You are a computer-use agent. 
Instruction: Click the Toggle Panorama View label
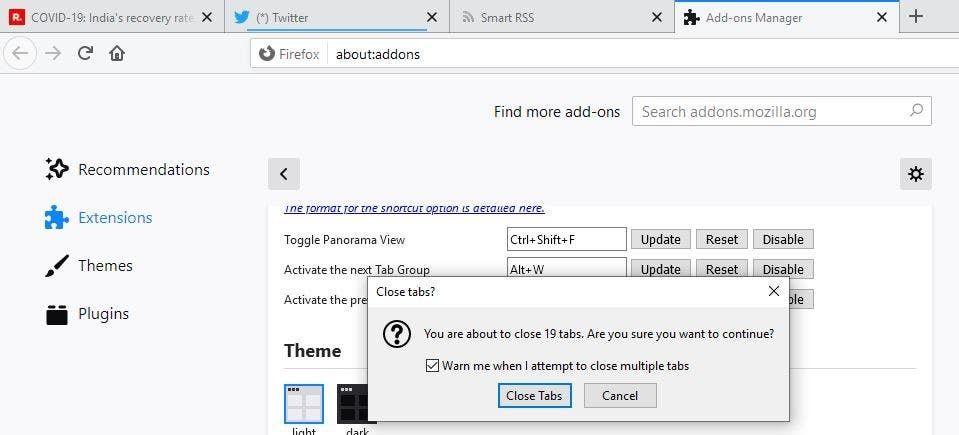[344, 240]
